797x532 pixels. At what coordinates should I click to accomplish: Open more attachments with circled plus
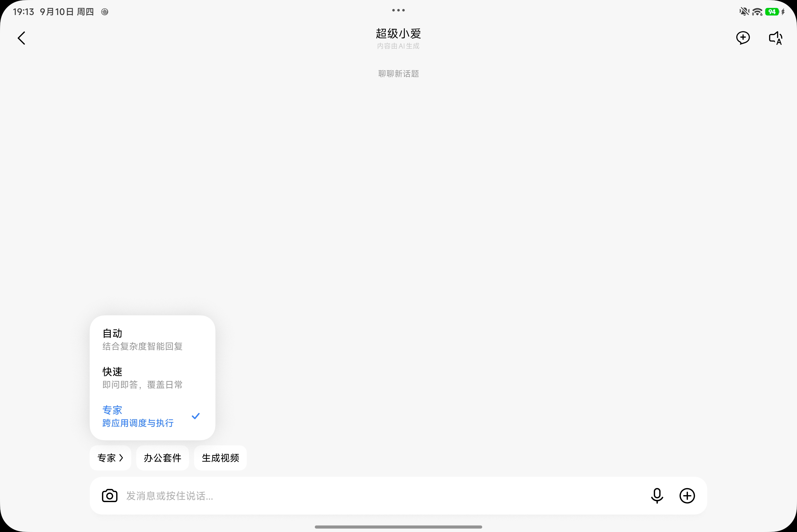click(687, 496)
